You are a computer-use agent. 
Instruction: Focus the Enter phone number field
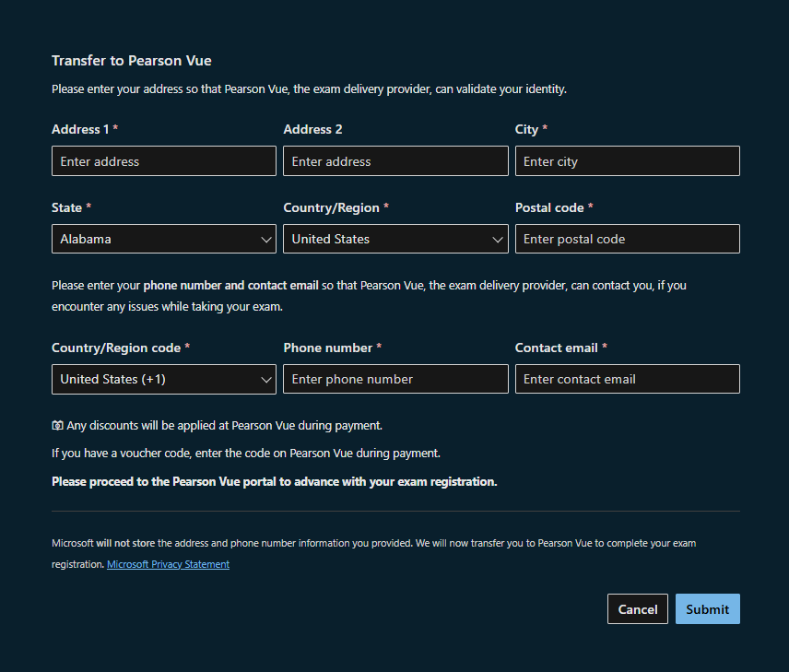tap(395, 379)
